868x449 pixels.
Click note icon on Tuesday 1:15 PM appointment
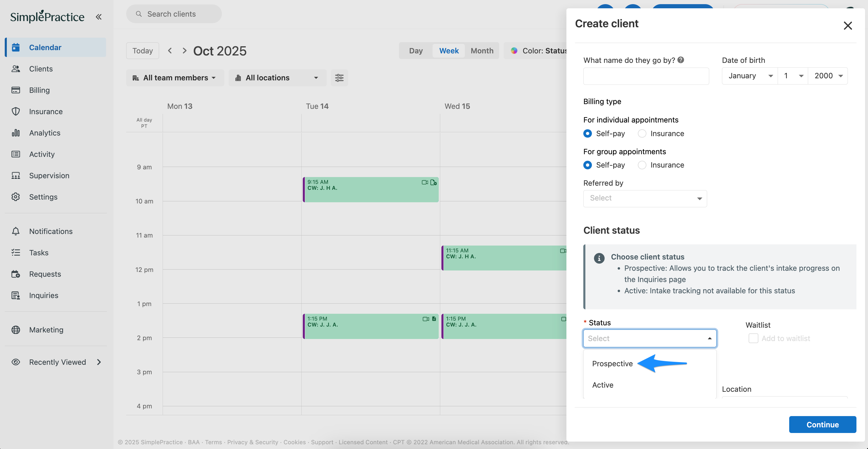point(434,319)
